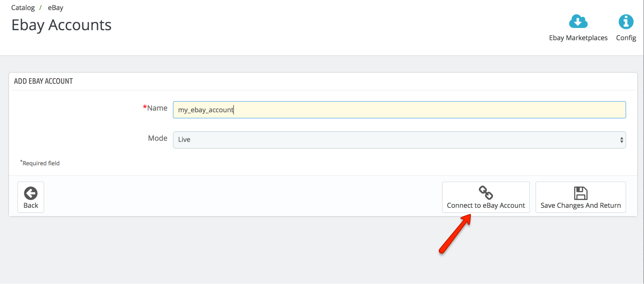Click Connect to eBay Account label
644x284 pixels.
[486, 206]
